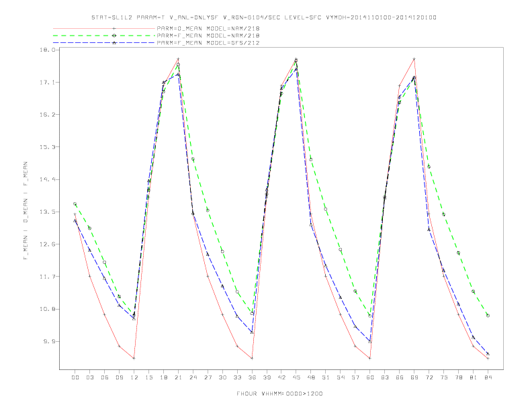Select legend entry PARM=O_MEAN MODEL=NAM/218

coord(208,28)
